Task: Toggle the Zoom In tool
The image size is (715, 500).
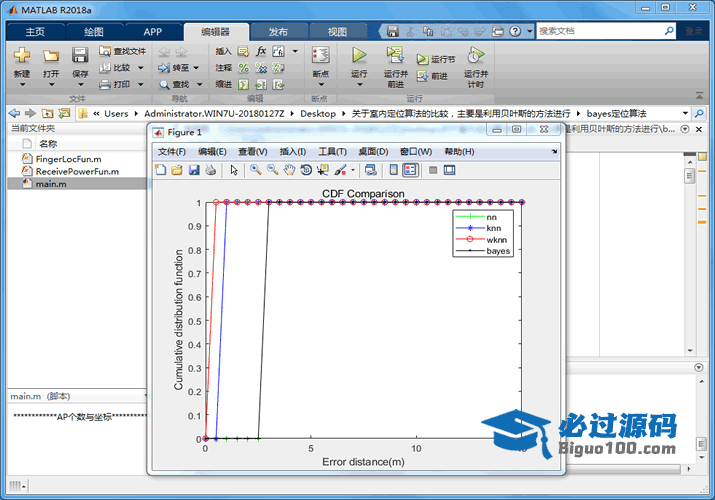Action: click(x=255, y=170)
